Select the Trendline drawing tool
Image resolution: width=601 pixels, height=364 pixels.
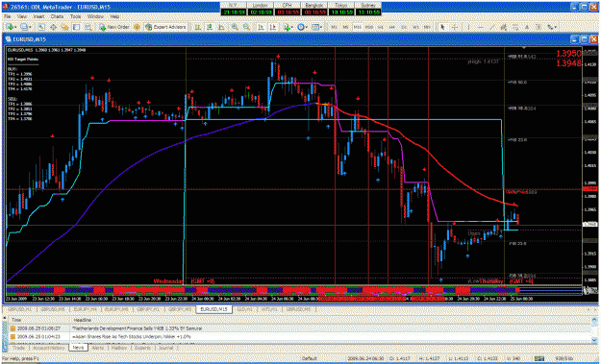[492, 27]
